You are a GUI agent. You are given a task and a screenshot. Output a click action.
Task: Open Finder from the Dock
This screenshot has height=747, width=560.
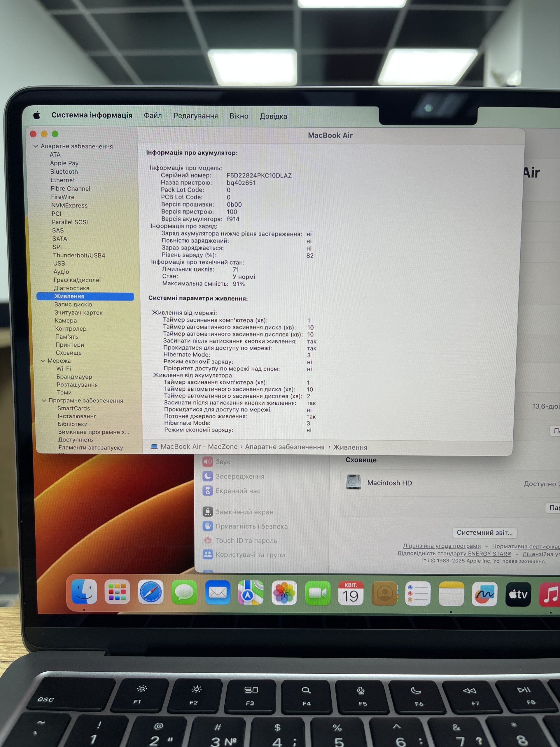pos(84,592)
